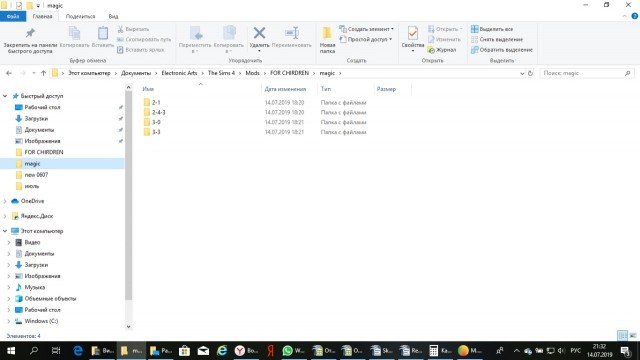Click Вставить ярлык command
The width and height of the screenshot is (640, 360).
141,50
